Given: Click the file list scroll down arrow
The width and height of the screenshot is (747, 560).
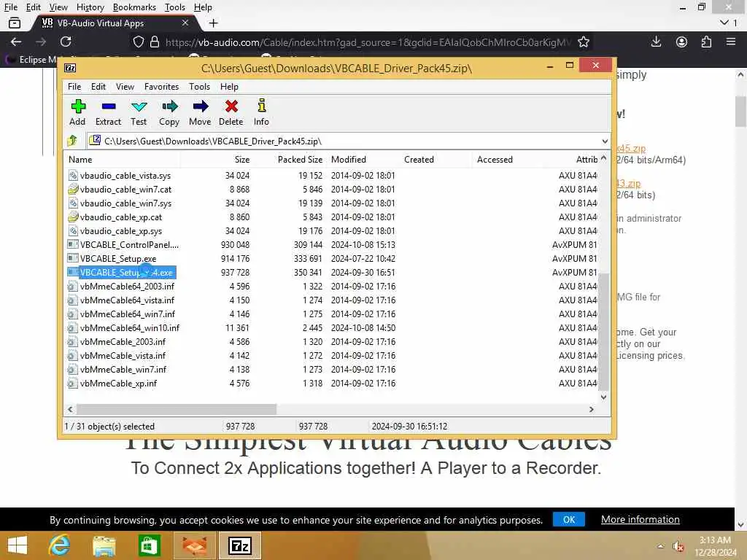Looking at the screenshot, I should [x=603, y=397].
